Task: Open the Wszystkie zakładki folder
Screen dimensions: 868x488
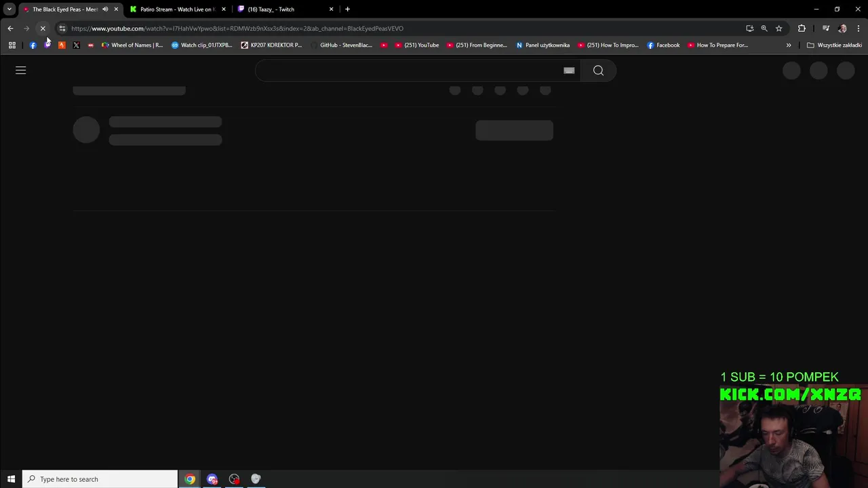Action: pos(834,45)
